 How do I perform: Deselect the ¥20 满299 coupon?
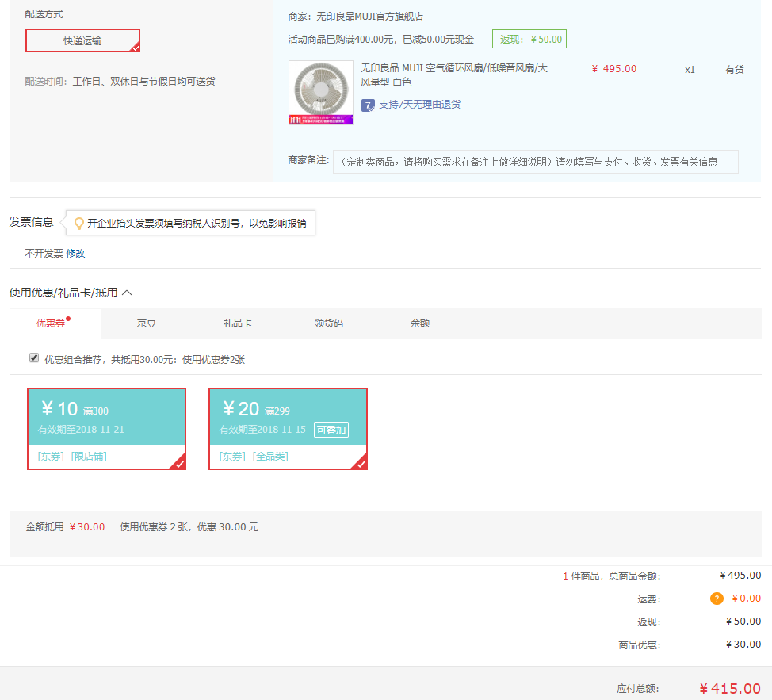288,429
